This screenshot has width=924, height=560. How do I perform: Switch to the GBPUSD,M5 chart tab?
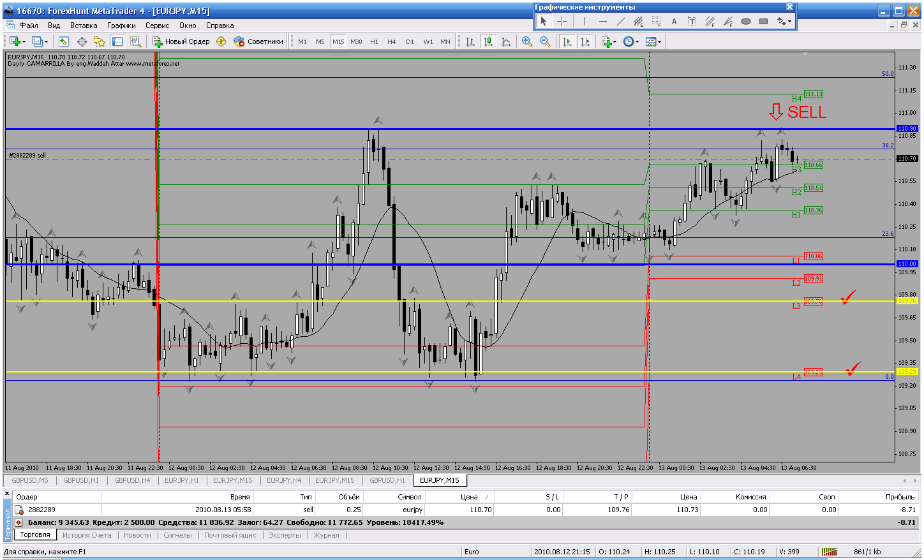click(30, 480)
